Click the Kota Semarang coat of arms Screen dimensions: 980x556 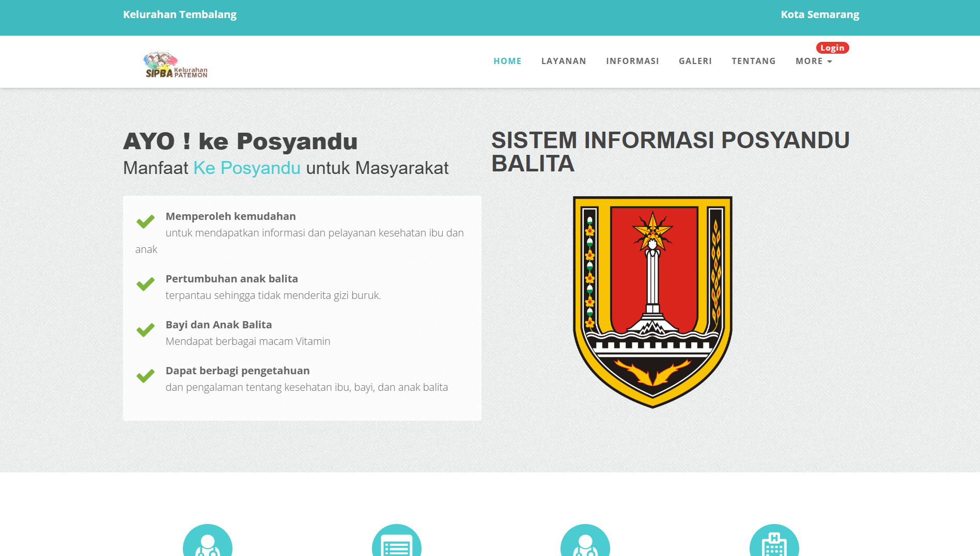(652, 302)
